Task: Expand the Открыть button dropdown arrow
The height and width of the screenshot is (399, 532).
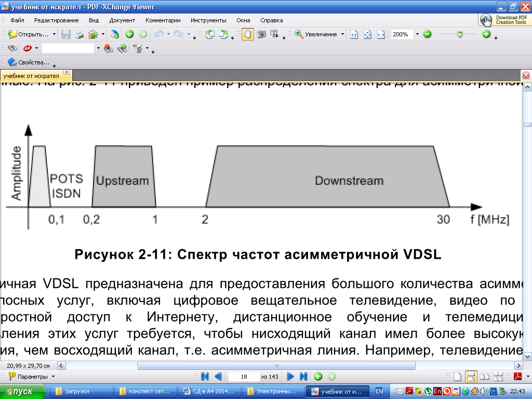Action: 54,34
